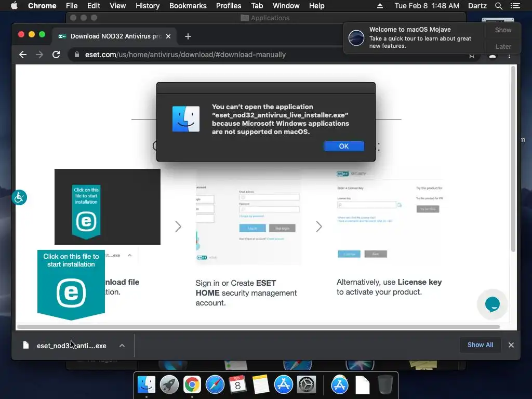Click the dark installation step thumbnail

pyautogui.click(x=108, y=207)
